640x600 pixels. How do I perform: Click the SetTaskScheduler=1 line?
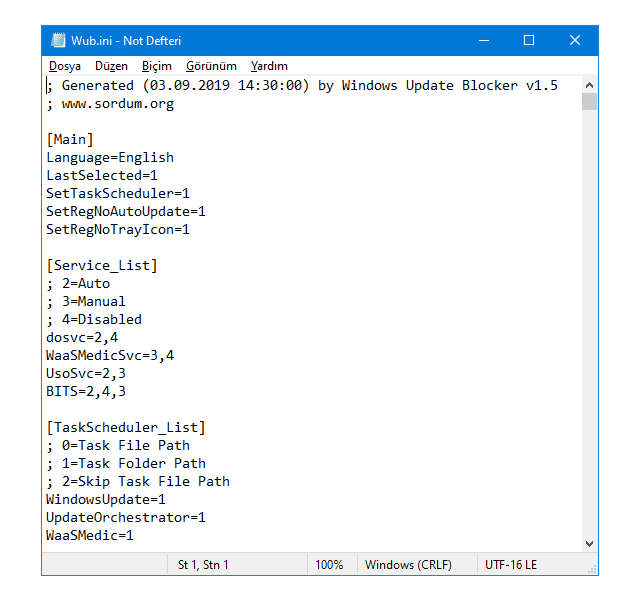[x=118, y=193]
